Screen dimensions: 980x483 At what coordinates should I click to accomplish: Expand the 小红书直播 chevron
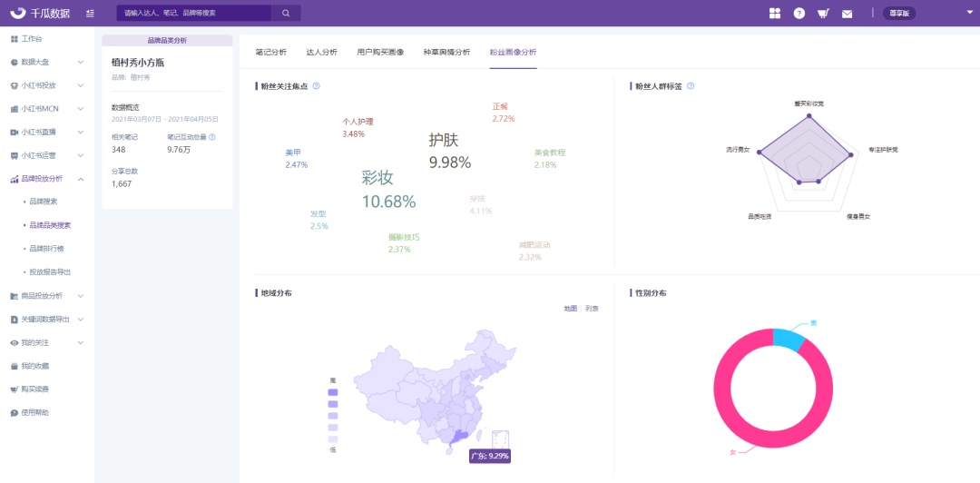[x=81, y=132]
